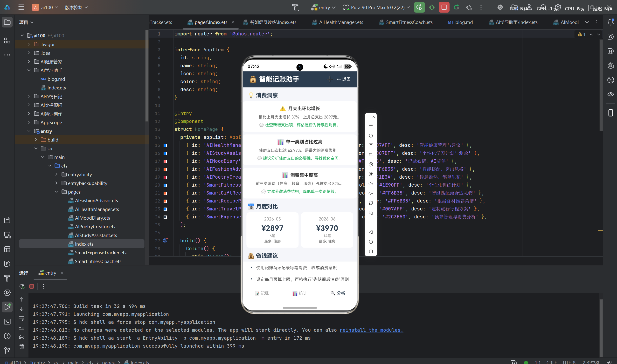
Task: Attach the debugger to a process
Action: [x=469, y=7]
